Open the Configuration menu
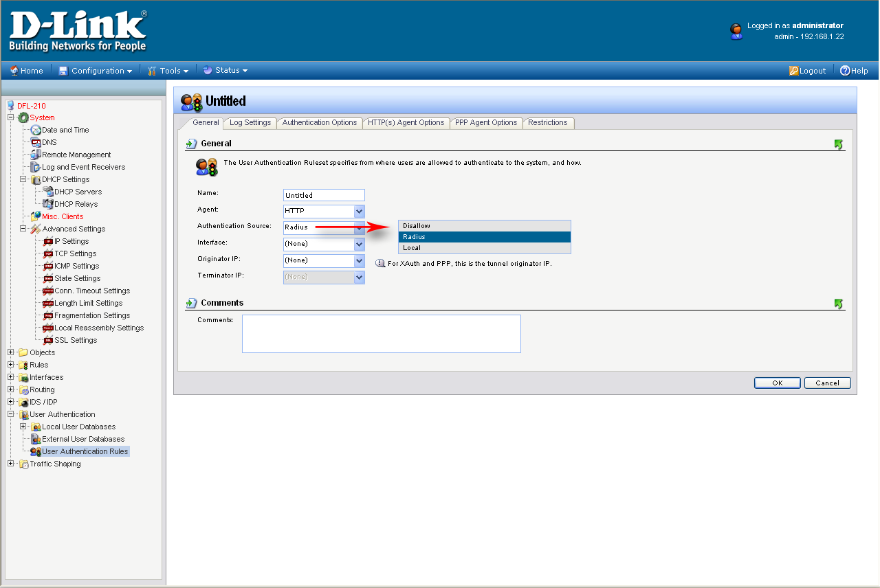The height and width of the screenshot is (588, 880). click(95, 71)
